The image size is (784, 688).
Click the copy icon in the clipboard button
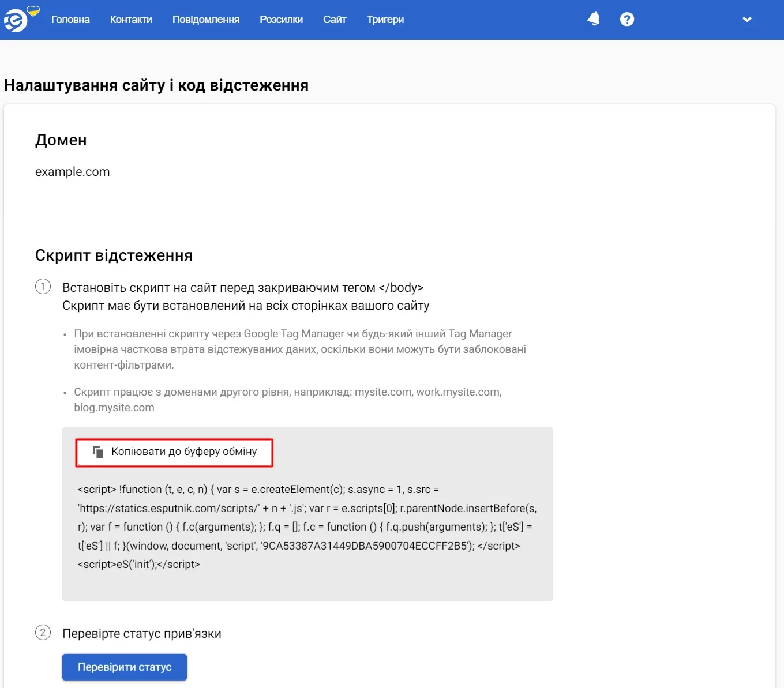coord(99,452)
